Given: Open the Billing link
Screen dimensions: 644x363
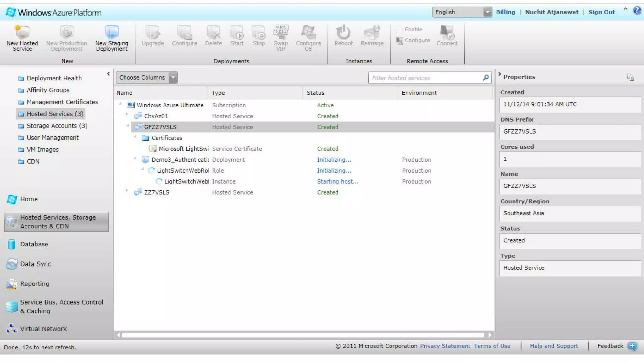Looking at the screenshot, I should pyautogui.click(x=505, y=12).
